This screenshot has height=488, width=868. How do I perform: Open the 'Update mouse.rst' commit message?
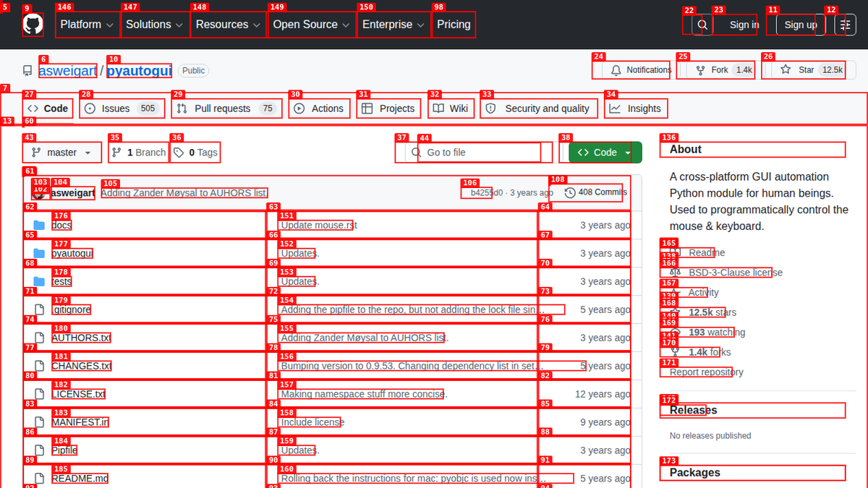pyautogui.click(x=318, y=226)
